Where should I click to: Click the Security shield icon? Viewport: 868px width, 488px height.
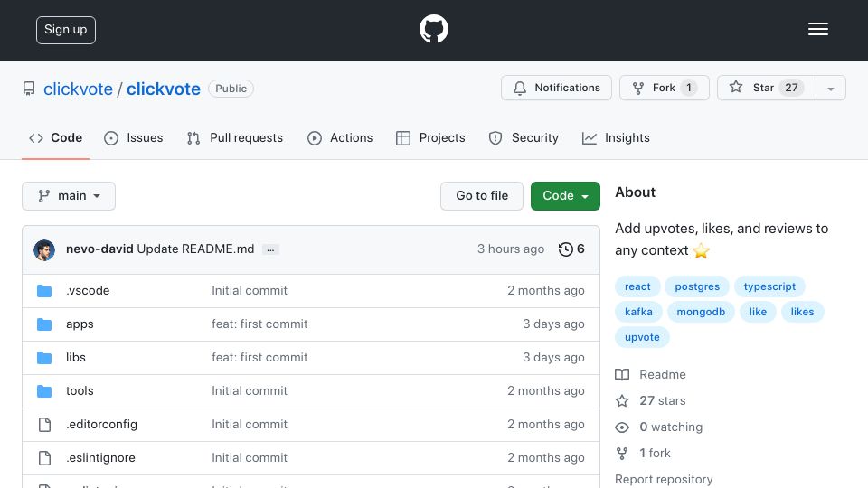[495, 137]
